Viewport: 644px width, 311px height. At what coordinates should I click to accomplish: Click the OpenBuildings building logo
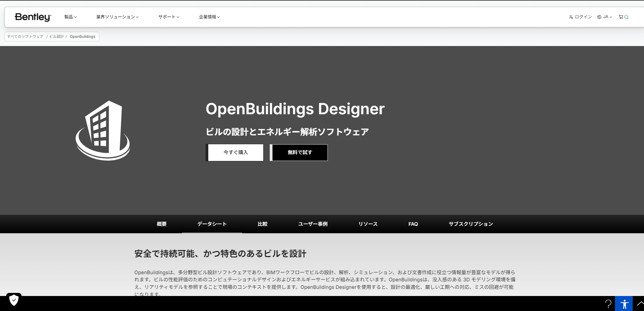tap(103, 131)
